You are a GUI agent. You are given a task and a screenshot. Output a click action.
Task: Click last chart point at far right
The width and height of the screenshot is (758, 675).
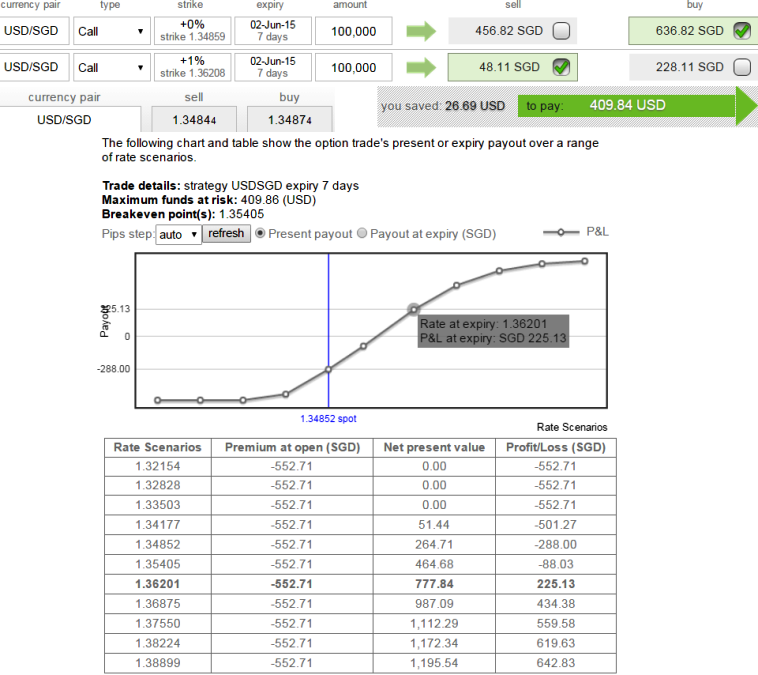584,261
